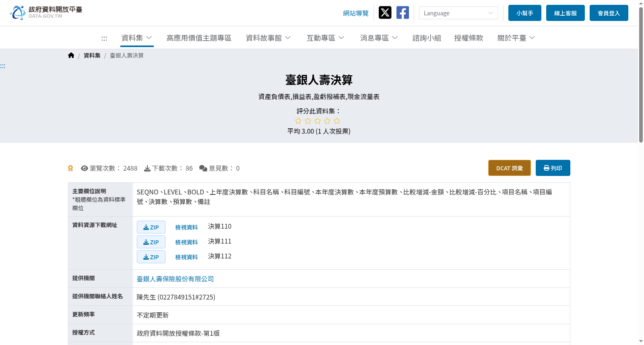Expand the 資料故事館 menu
This screenshot has width=644, height=345.
(268, 38)
